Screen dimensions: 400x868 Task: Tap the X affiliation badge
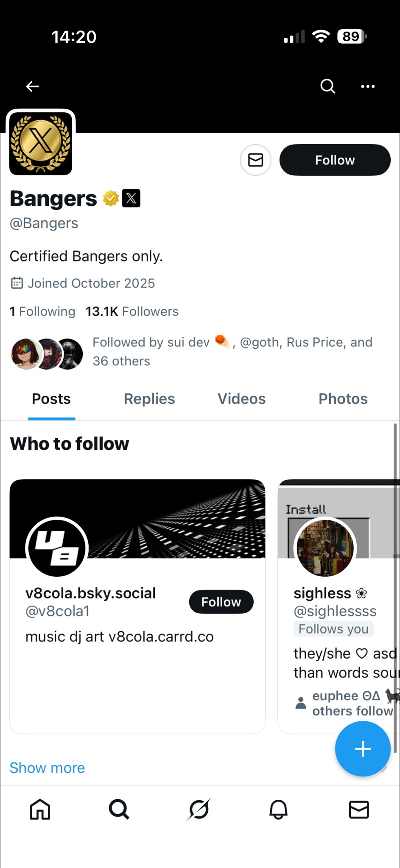click(x=131, y=198)
